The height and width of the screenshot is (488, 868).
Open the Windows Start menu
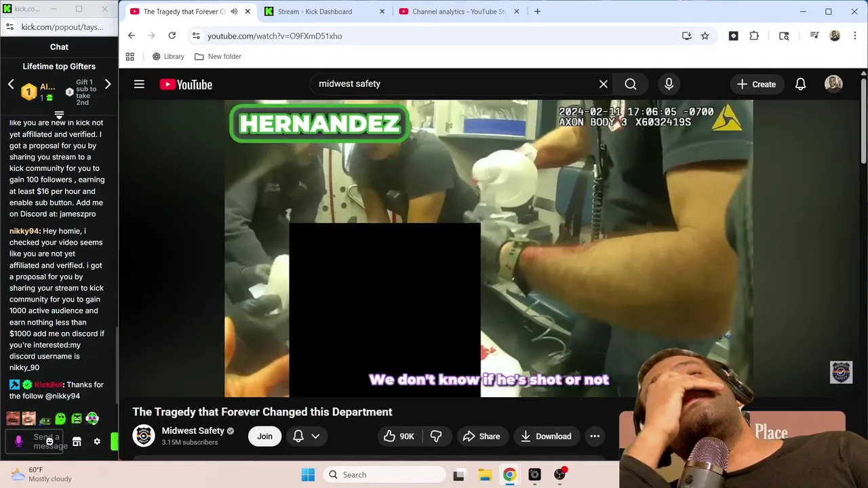coord(308,474)
